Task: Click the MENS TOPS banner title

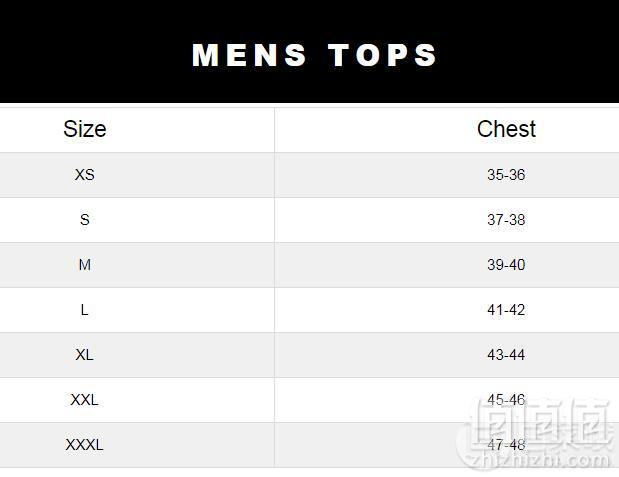Action: 314,55
